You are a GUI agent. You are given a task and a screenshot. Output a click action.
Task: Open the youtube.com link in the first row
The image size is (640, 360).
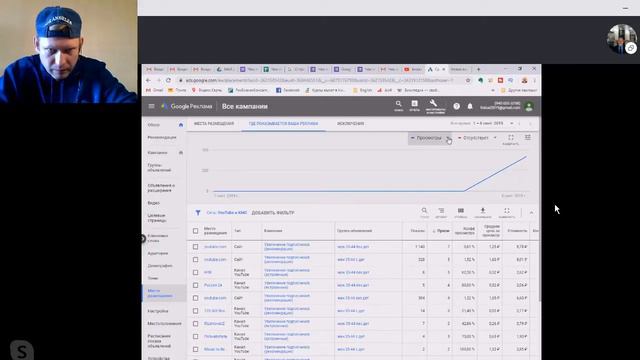click(x=215, y=247)
